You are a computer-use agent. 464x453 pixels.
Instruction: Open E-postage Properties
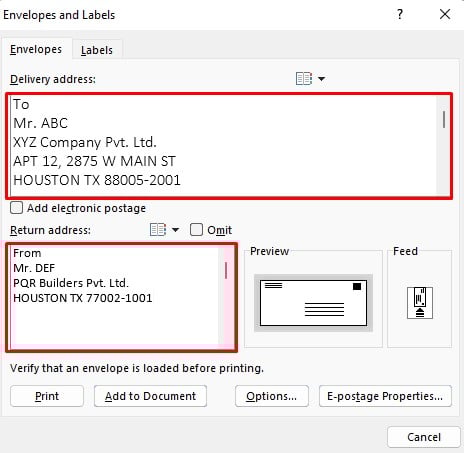tap(385, 396)
